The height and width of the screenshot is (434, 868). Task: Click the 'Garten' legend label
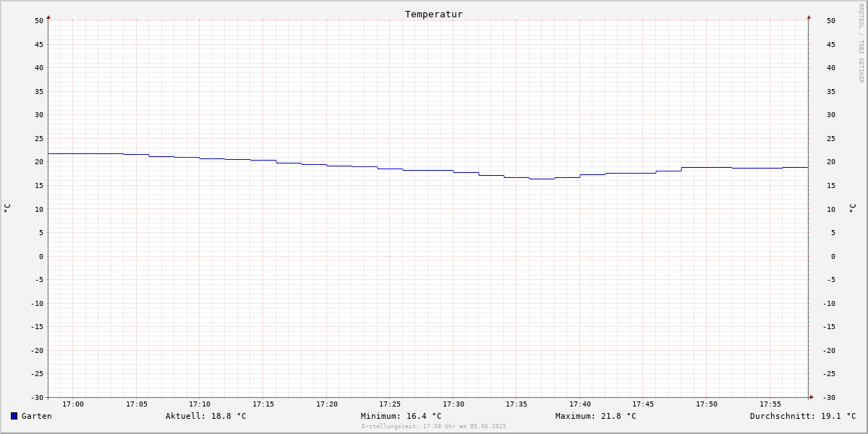pos(37,416)
